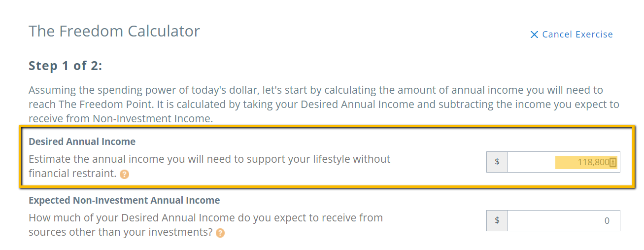Focus the Desired Annual Income input field
The height and width of the screenshot is (250, 644).
(x=563, y=162)
